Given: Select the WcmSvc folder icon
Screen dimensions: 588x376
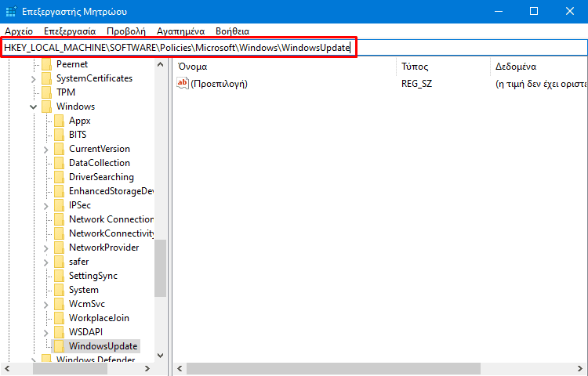Looking at the screenshot, I should [x=59, y=304].
